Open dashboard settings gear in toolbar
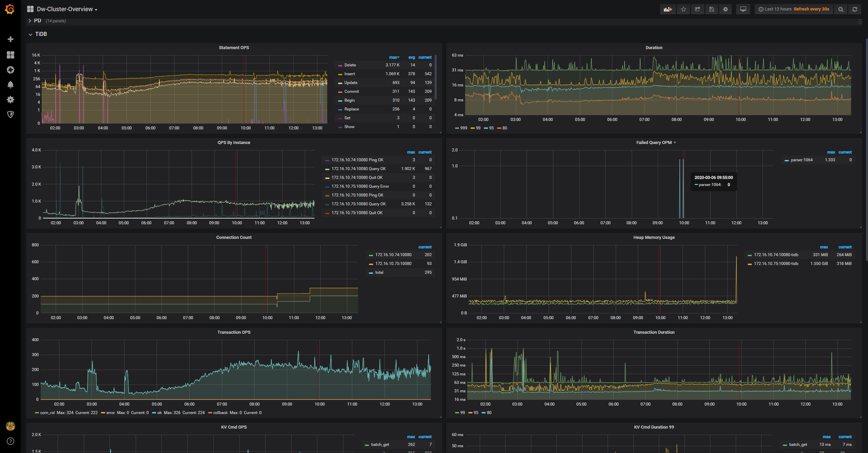Image resolution: width=868 pixels, height=453 pixels. [x=726, y=9]
